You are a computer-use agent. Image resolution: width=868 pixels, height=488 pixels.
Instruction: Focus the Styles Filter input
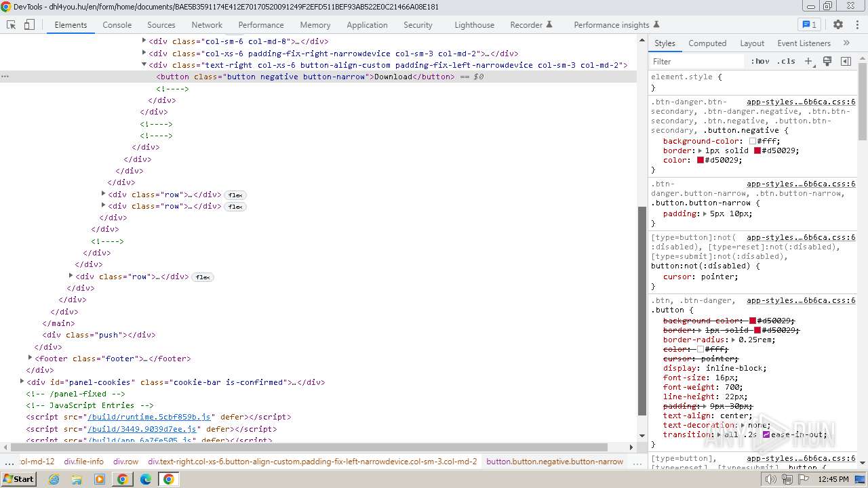697,61
